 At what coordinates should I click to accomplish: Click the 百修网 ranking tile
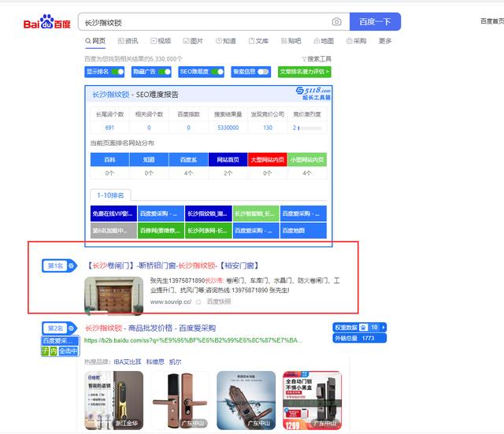(x=161, y=231)
